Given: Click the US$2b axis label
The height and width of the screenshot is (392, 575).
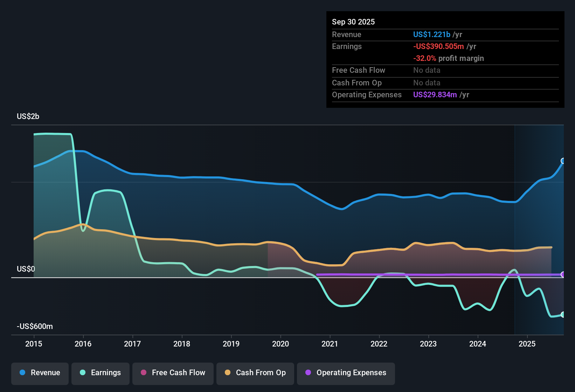Looking at the screenshot, I should point(28,116).
